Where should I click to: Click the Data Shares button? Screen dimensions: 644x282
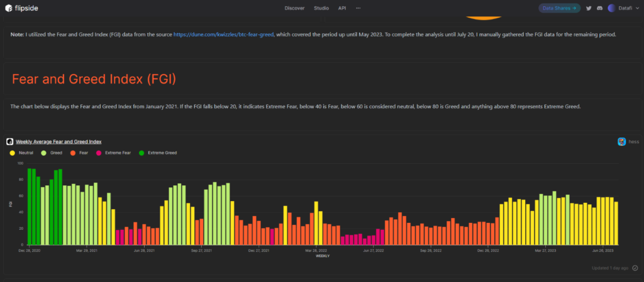pos(559,8)
